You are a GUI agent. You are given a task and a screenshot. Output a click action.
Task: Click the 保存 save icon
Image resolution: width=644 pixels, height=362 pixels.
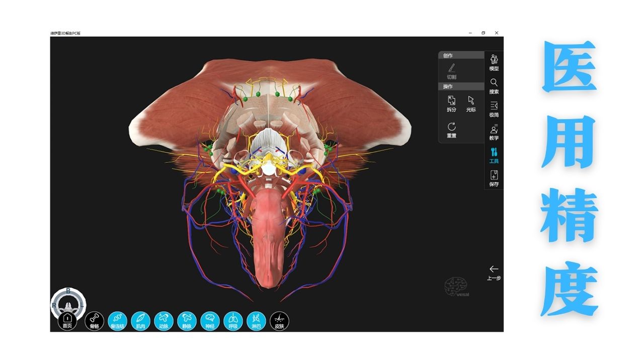494,177
